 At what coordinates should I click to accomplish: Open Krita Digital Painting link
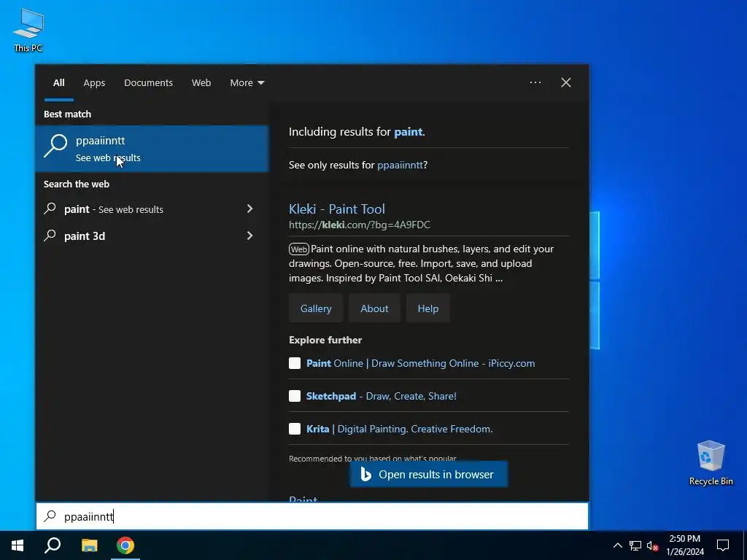point(399,429)
